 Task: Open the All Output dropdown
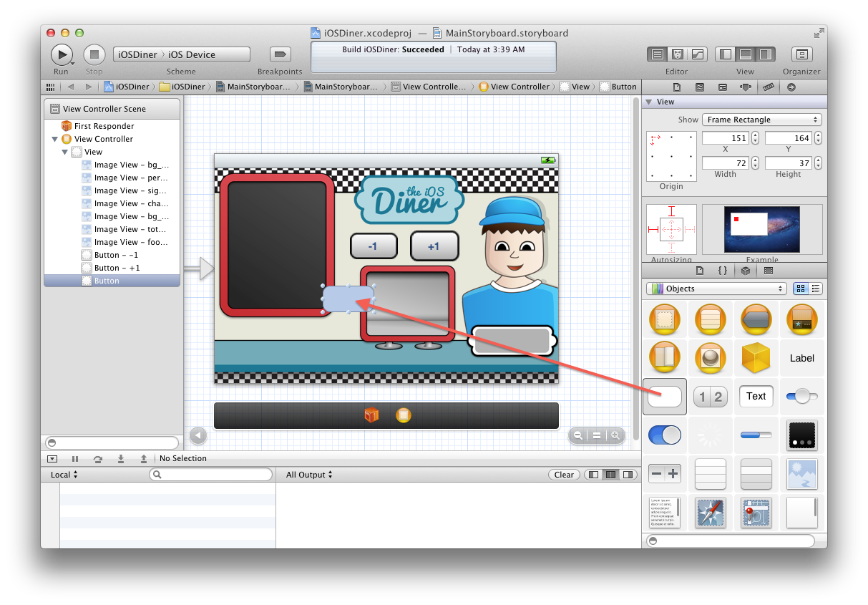tap(309, 475)
